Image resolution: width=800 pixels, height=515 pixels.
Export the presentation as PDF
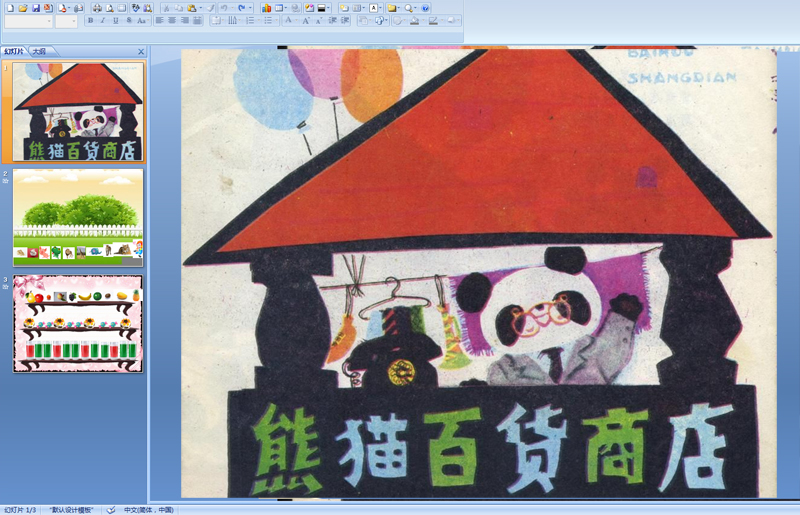[x=48, y=8]
